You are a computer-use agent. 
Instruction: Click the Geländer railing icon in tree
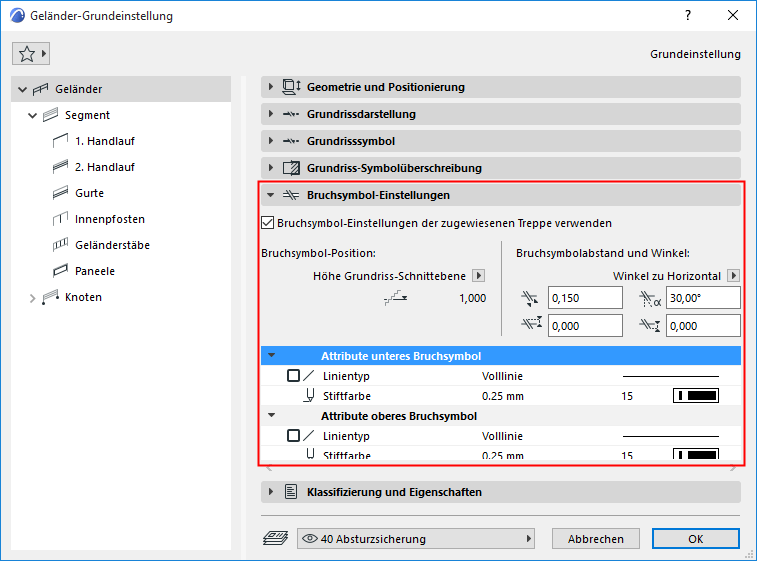pos(42,89)
